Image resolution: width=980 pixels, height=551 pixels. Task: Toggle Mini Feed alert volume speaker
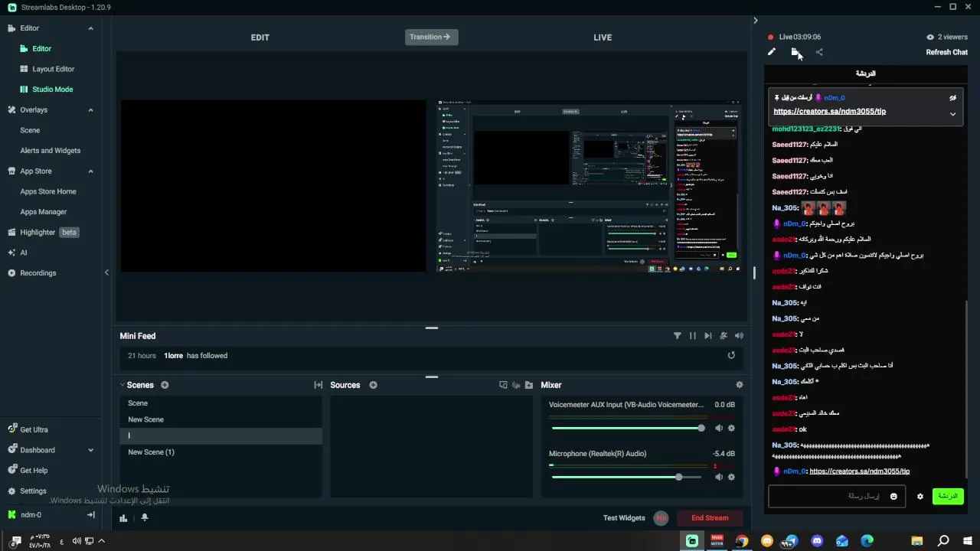tap(739, 335)
